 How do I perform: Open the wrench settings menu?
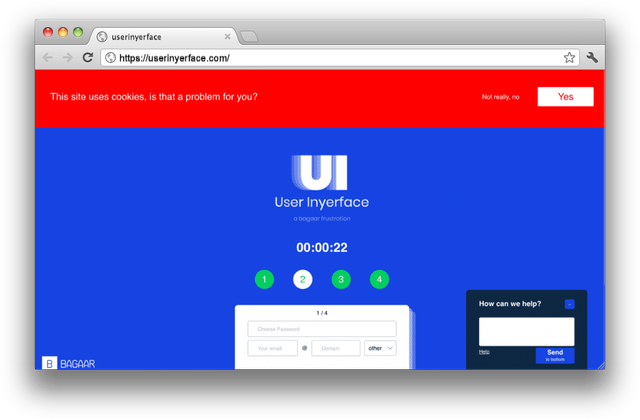(x=592, y=58)
